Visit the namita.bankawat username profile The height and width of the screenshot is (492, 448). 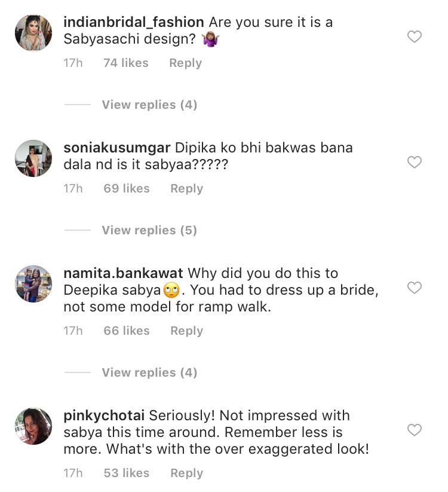pos(124,273)
